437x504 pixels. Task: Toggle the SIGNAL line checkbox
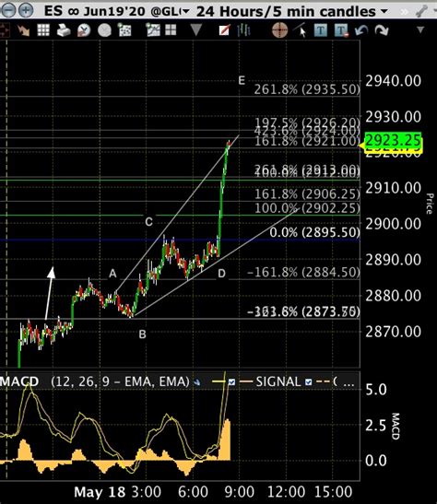pyautogui.click(x=308, y=381)
